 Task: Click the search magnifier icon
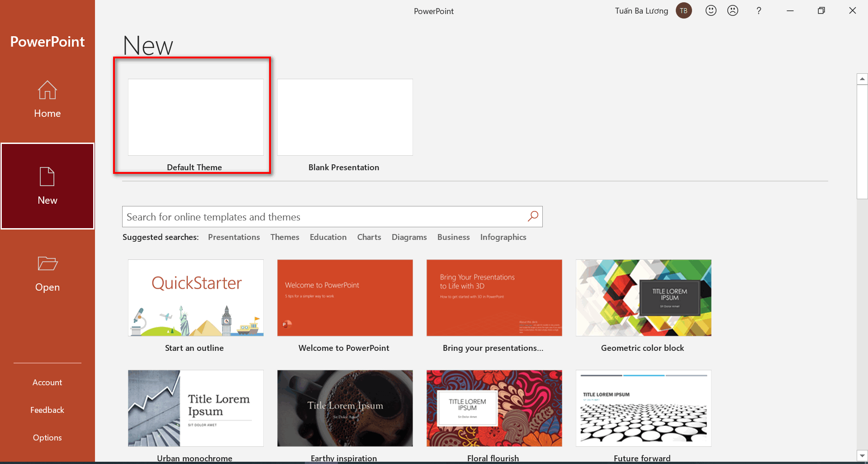[533, 216]
